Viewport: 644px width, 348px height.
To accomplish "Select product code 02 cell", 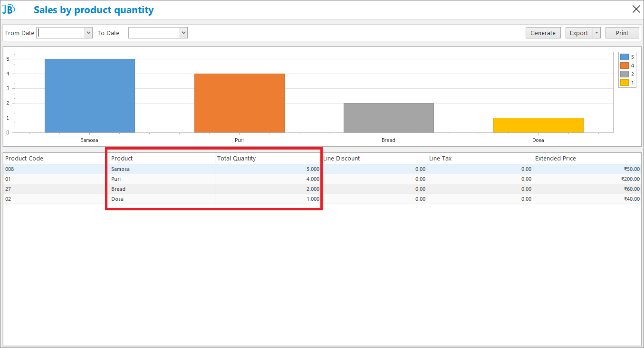I will click(56, 199).
